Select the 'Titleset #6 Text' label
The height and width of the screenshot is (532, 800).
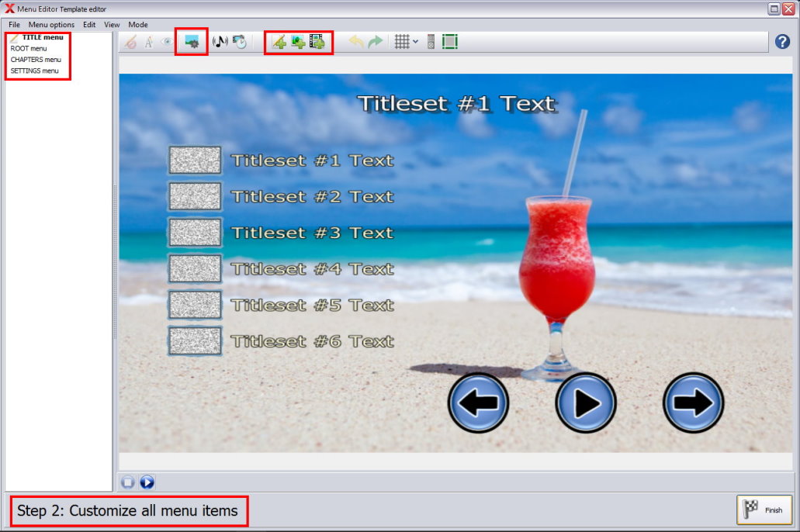pos(313,341)
